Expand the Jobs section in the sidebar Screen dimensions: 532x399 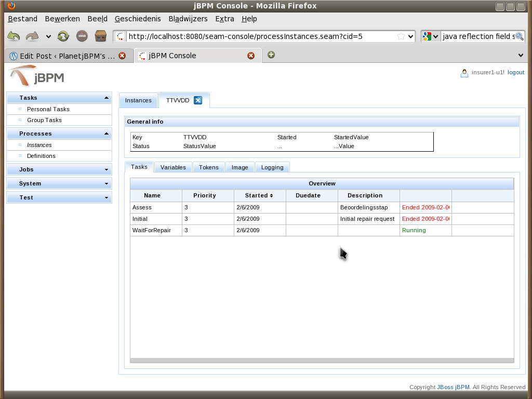tap(106, 169)
